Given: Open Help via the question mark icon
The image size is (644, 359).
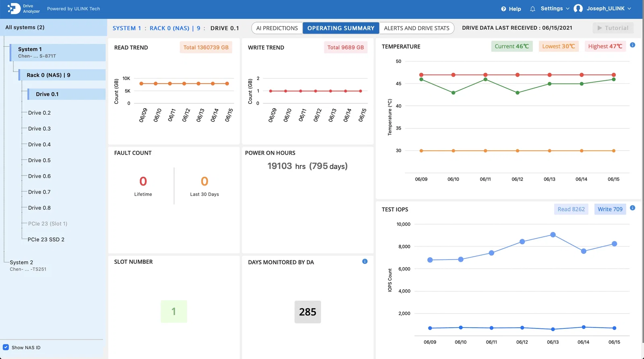Looking at the screenshot, I should click(x=503, y=9).
